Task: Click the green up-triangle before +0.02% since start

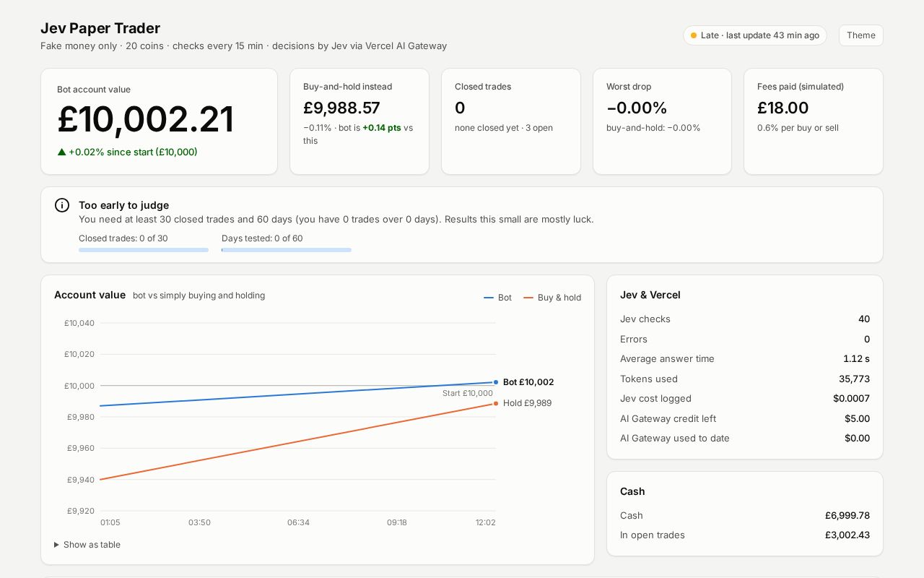Action: [x=61, y=152]
